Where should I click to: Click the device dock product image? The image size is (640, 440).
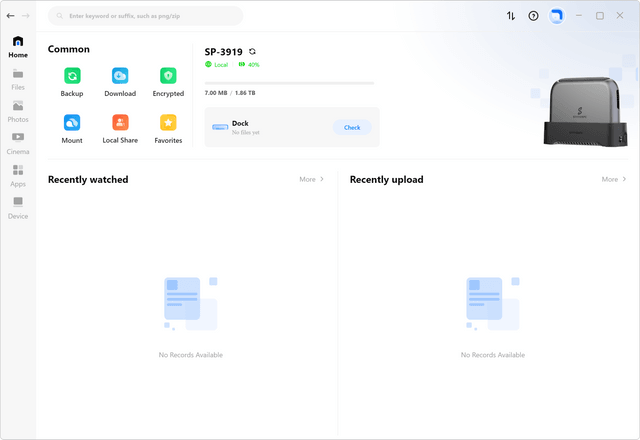(585, 111)
